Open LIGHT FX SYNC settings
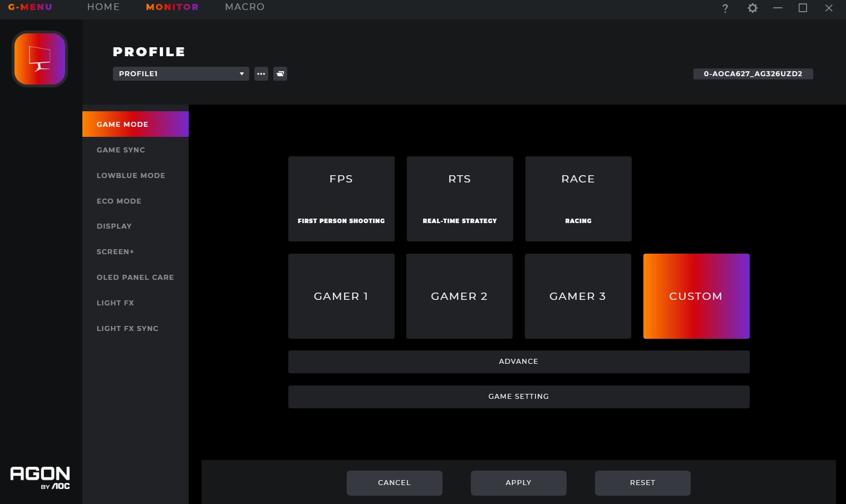This screenshot has width=846, height=504. (135, 328)
